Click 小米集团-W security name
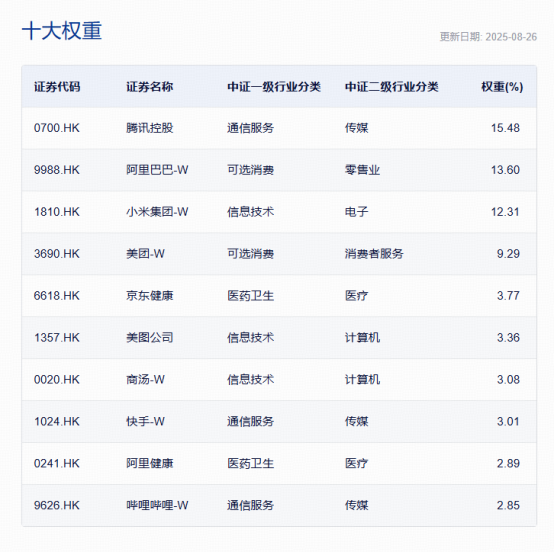The image size is (554, 553). tap(157, 212)
